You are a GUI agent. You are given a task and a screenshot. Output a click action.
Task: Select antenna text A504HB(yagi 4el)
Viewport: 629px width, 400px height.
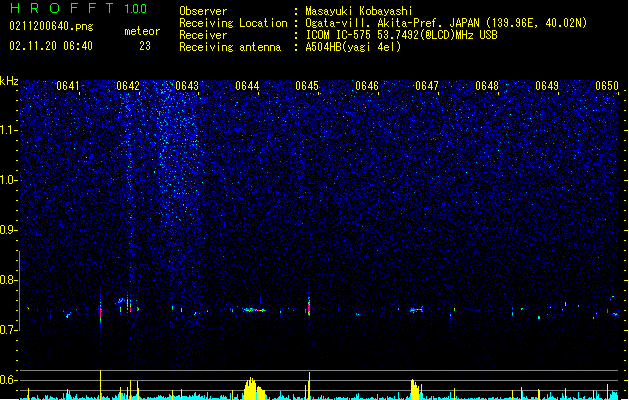pyautogui.click(x=353, y=47)
